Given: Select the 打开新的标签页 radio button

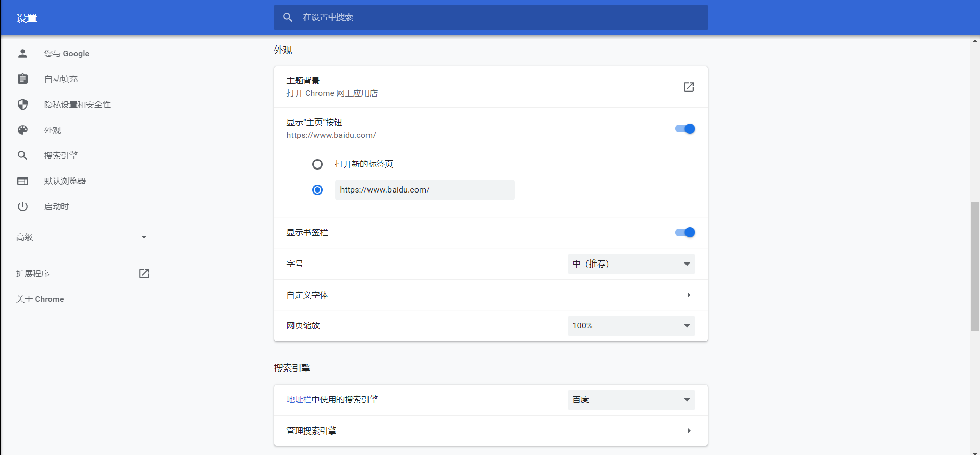Looking at the screenshot, I should tap(317, 164).
